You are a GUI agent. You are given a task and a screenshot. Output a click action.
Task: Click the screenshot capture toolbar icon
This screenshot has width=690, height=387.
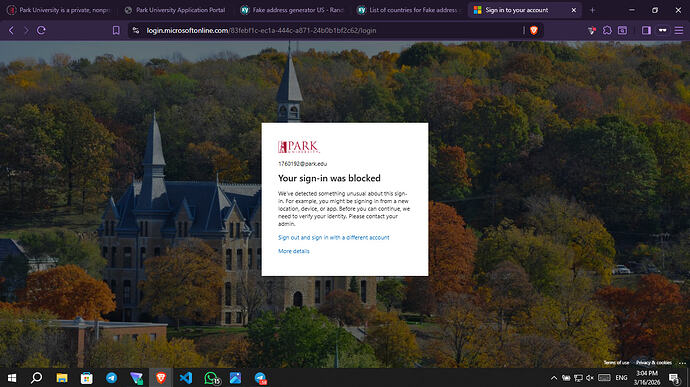click(622, 30)
